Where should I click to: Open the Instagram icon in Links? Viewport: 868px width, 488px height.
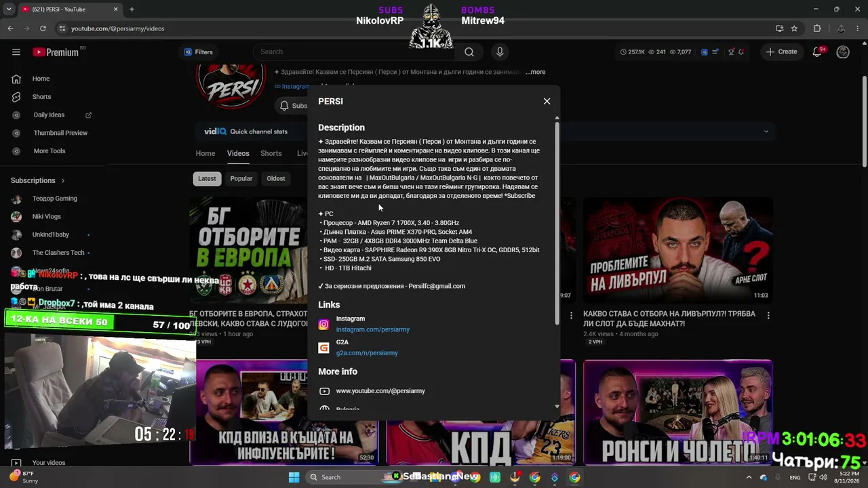click(324, 325)
